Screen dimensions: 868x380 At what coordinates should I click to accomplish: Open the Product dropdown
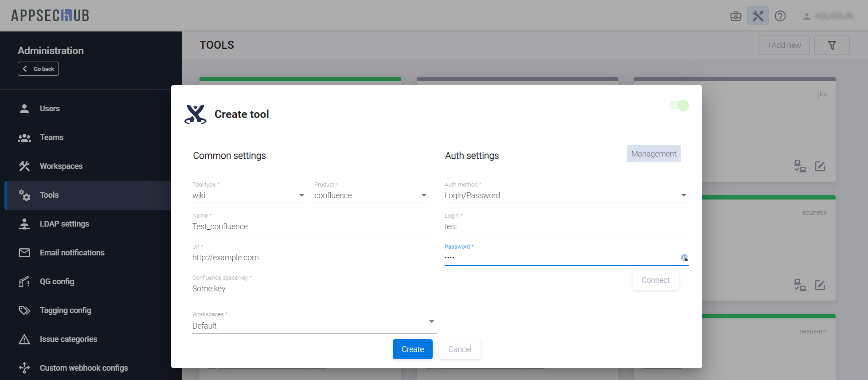click(424, 196)
